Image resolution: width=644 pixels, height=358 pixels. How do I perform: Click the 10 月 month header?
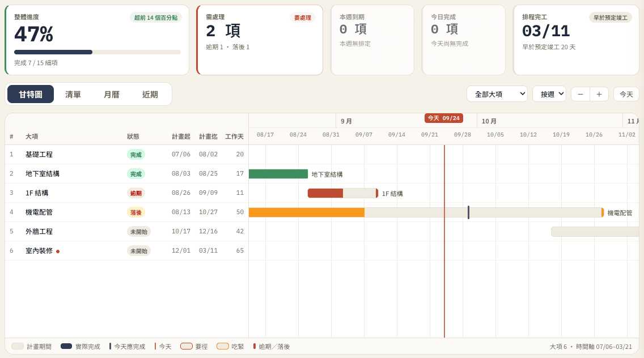click(x=489, y=121)
